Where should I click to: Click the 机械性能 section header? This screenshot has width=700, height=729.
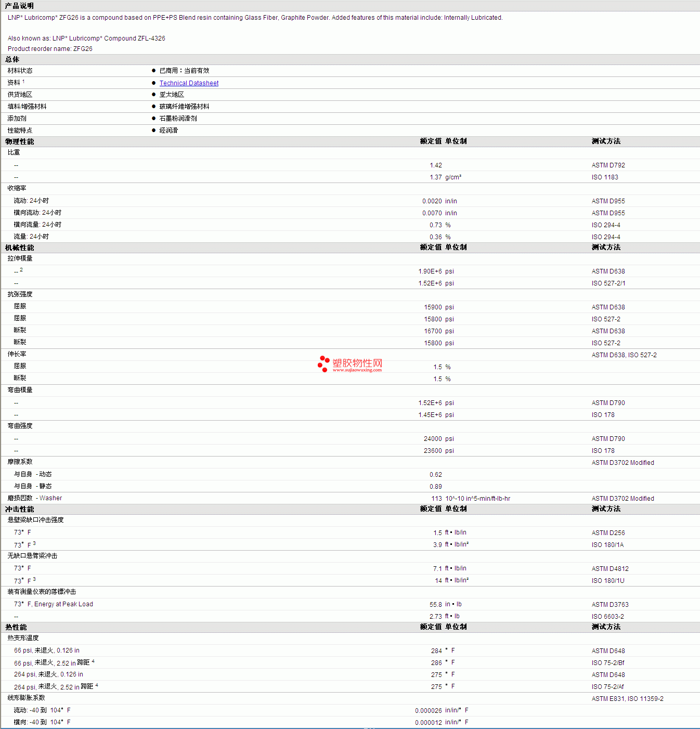click(x=20, y=248)
